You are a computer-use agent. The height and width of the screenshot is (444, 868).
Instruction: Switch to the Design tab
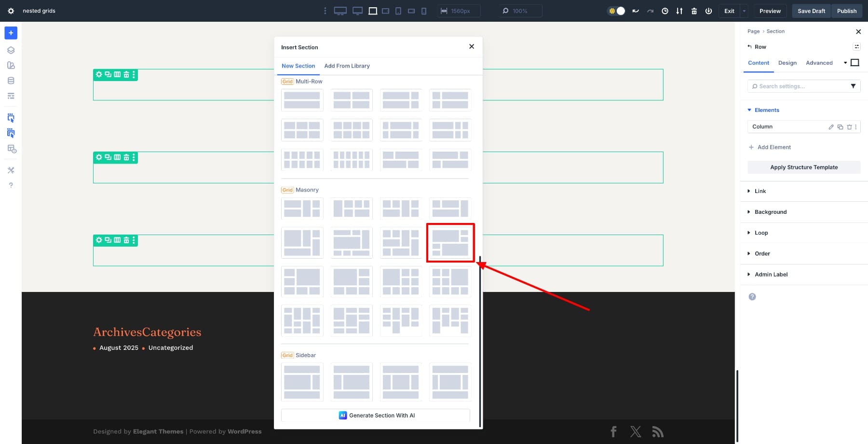tap(787, 63)
